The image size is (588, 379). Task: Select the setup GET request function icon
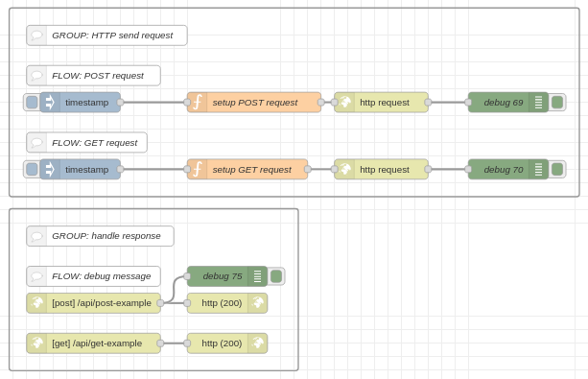pyautogui.click(x=198, y=170)
